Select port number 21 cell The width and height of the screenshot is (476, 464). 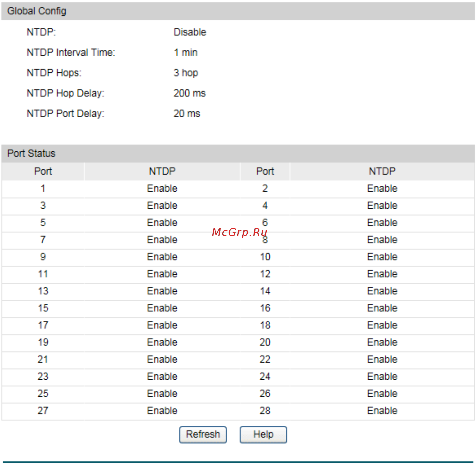(x=43, y=360)
